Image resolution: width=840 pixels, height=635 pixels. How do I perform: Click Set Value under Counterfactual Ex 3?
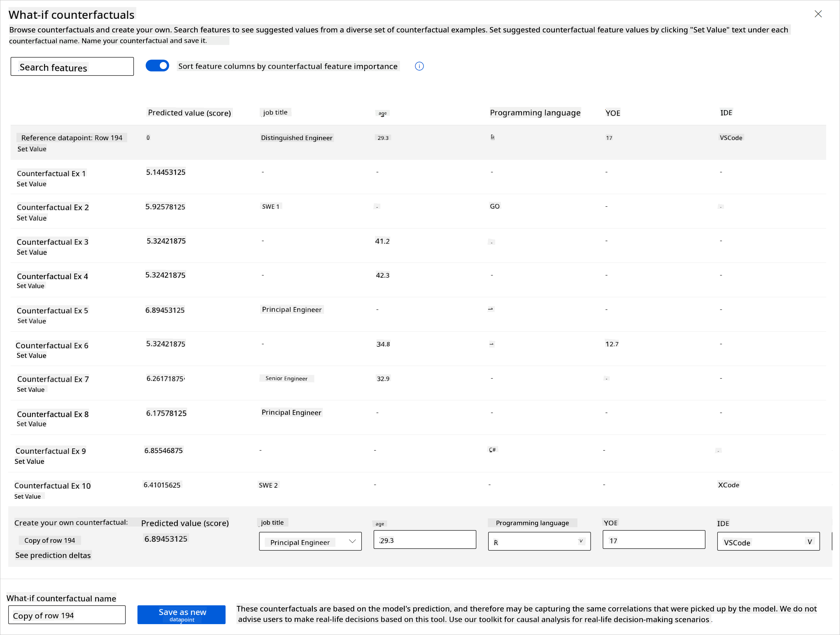pos(32,252)
